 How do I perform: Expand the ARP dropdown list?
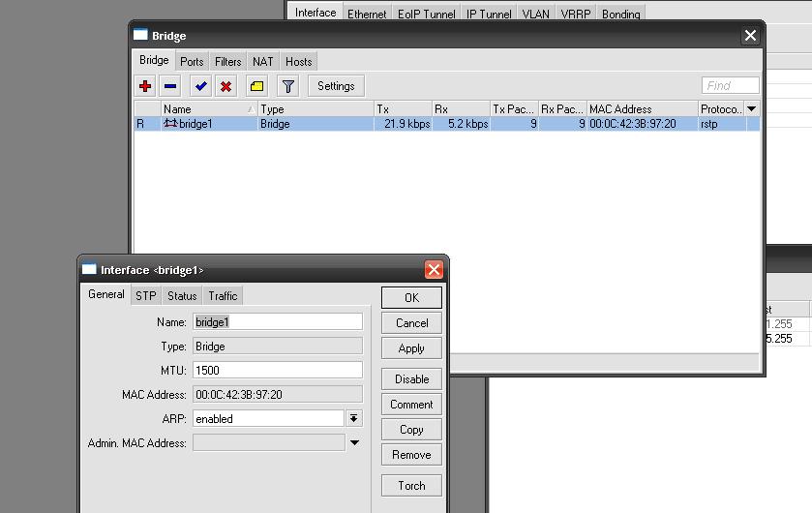point(354,419)
